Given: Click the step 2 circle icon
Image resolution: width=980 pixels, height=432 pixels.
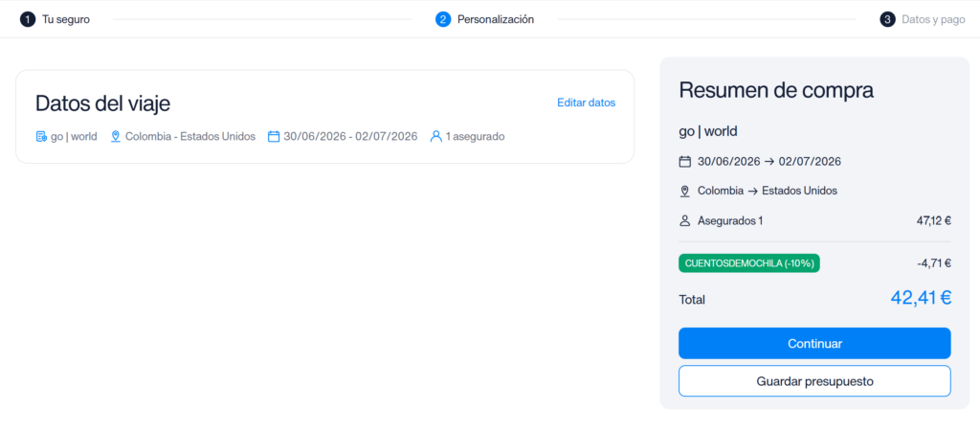Looking at the screenshot, I should pyautogui.click(x=443, y=19).
